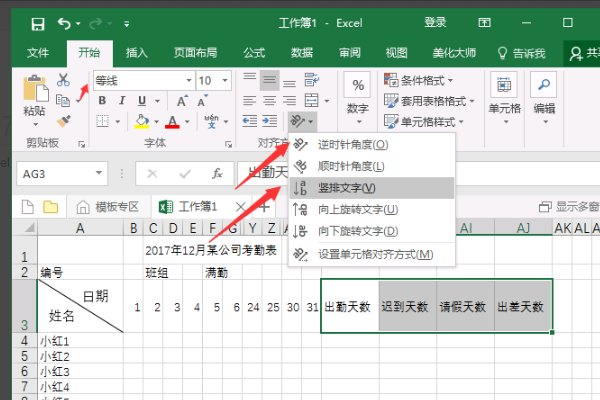Decrease font size with smaller A

[202, 101]
